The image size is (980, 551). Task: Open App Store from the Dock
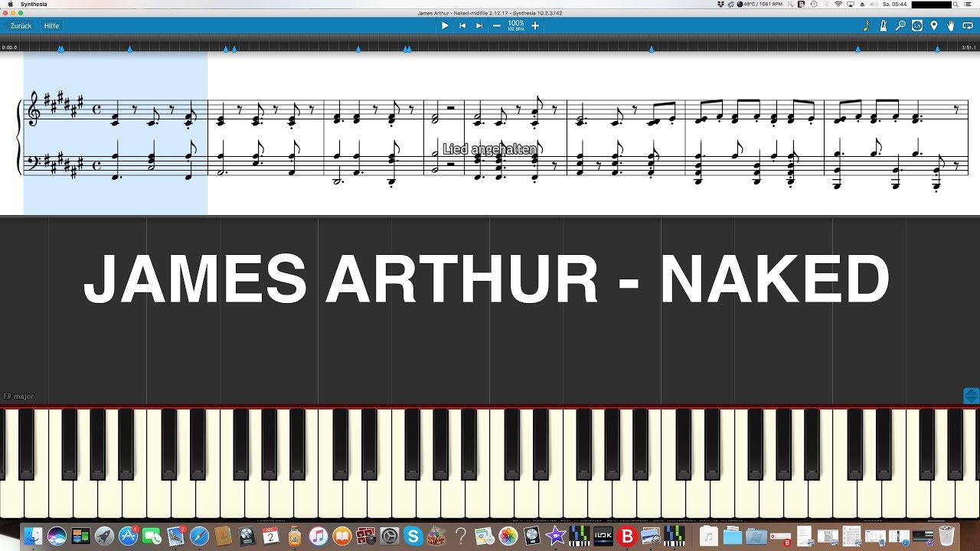point(128,536)
